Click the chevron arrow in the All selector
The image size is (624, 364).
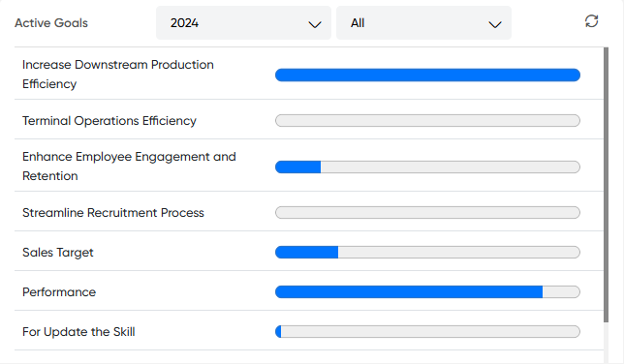495,24
